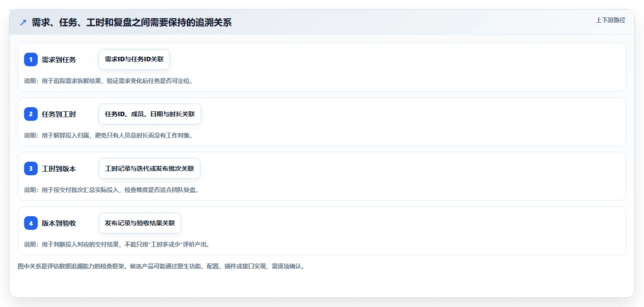Click the 需求到任务 row title
The image size is (644, 307).
(x=59, y=60)
